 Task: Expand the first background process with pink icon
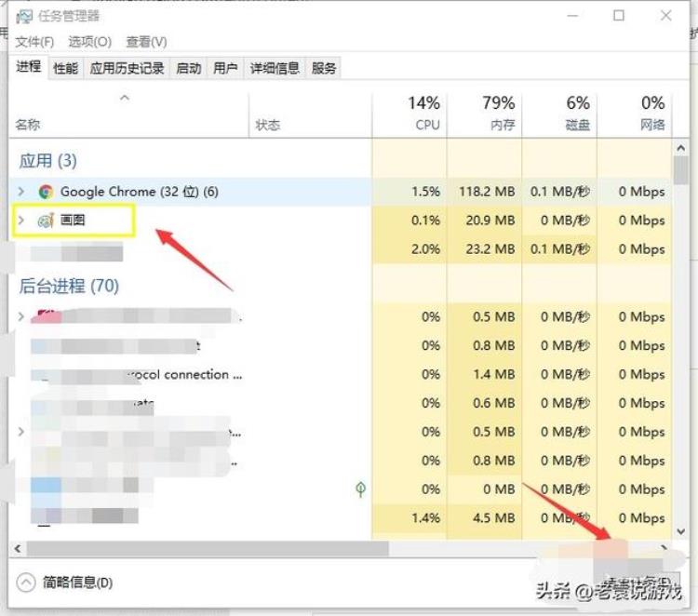[x=20, y=317]
